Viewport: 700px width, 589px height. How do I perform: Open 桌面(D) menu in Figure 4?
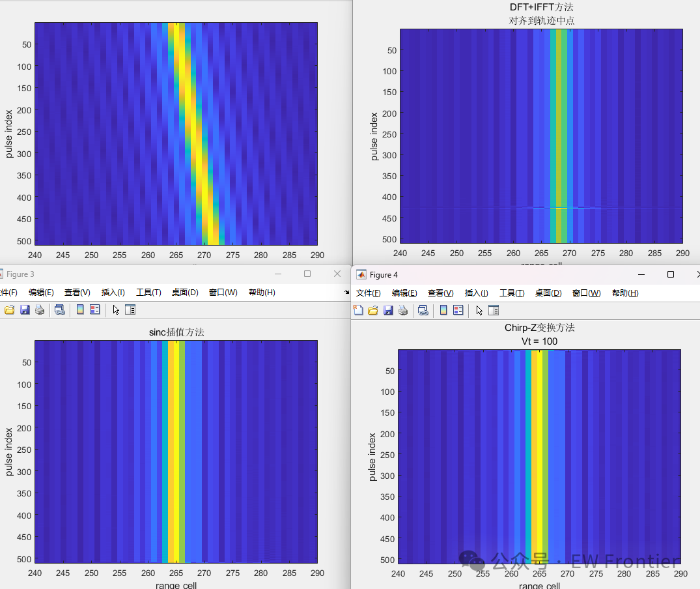[549, 293]
